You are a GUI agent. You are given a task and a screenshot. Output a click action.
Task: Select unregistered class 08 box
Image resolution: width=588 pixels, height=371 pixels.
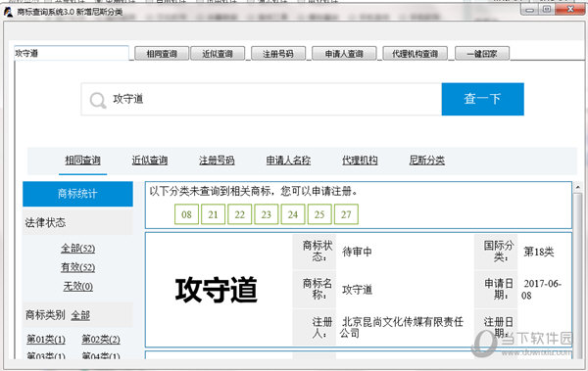tap(186, 214)
